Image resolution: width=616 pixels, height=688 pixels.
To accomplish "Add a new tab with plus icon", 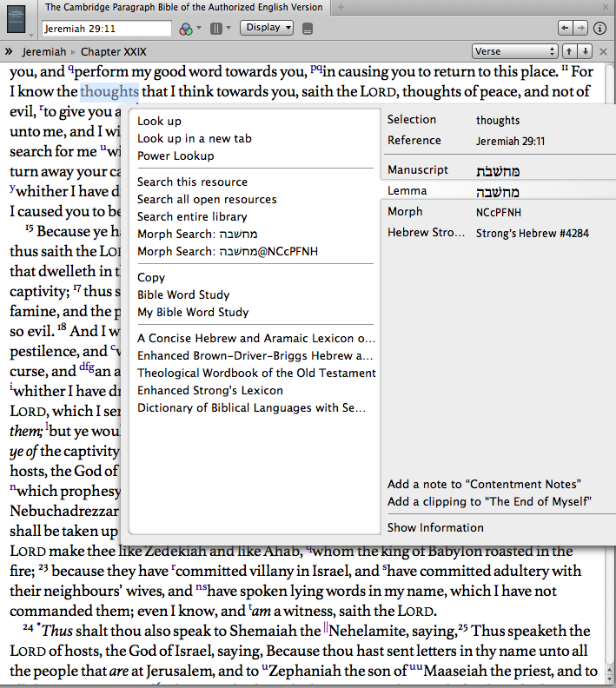I will (x=341, y=7).
